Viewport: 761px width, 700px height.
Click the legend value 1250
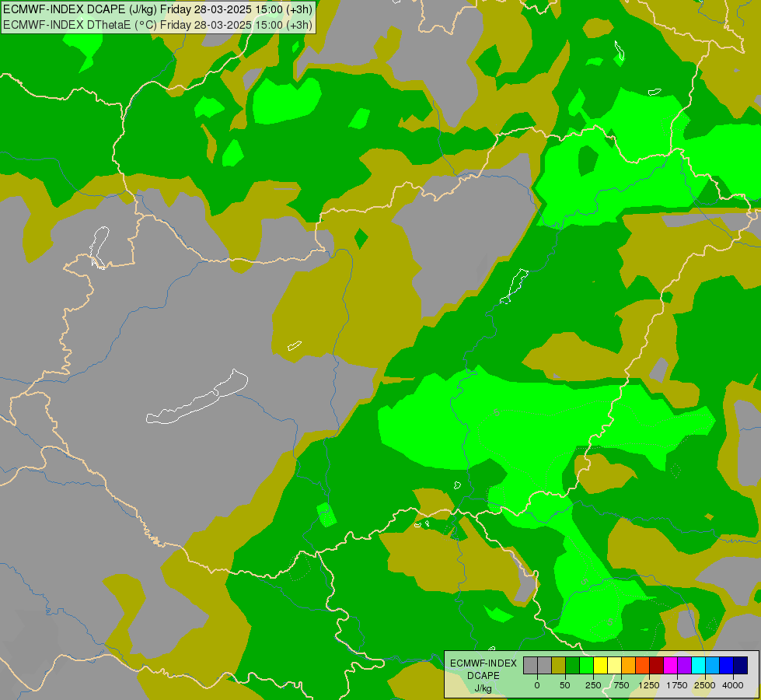pos(649,685)
